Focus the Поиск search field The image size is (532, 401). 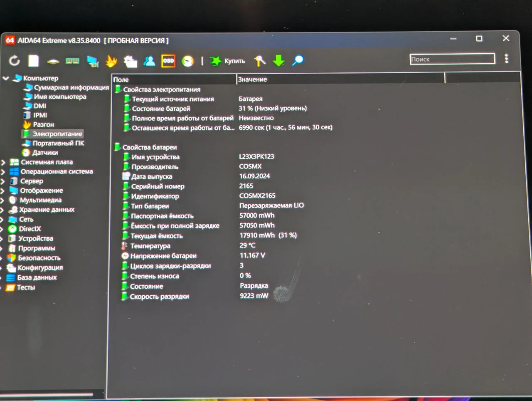click(x=452, y=59)
